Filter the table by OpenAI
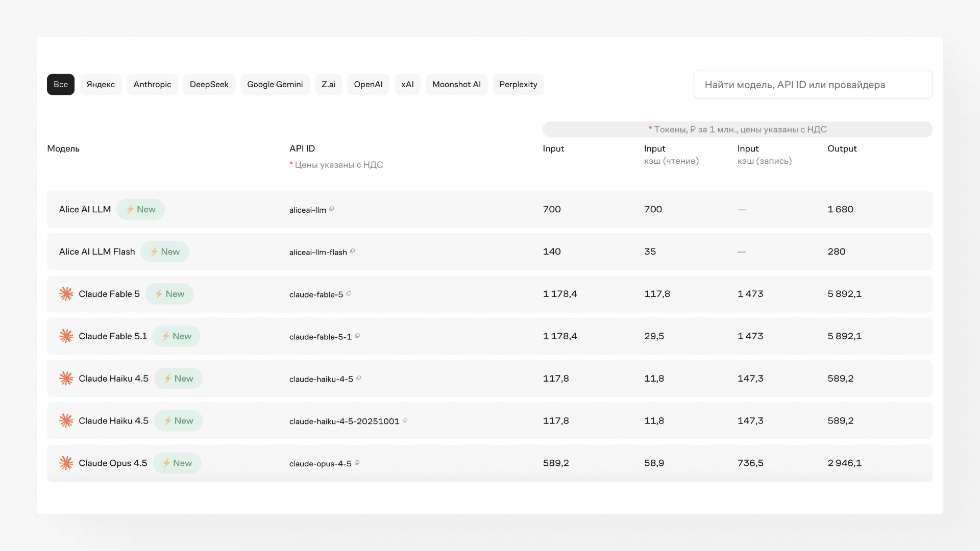The image size is (980, 551). click(369, 85)
